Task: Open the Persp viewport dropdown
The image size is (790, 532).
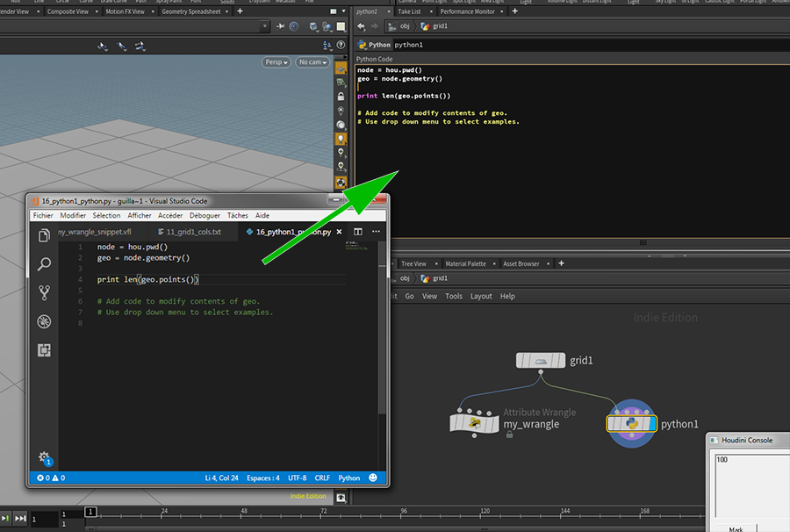Action: (275, 62)
